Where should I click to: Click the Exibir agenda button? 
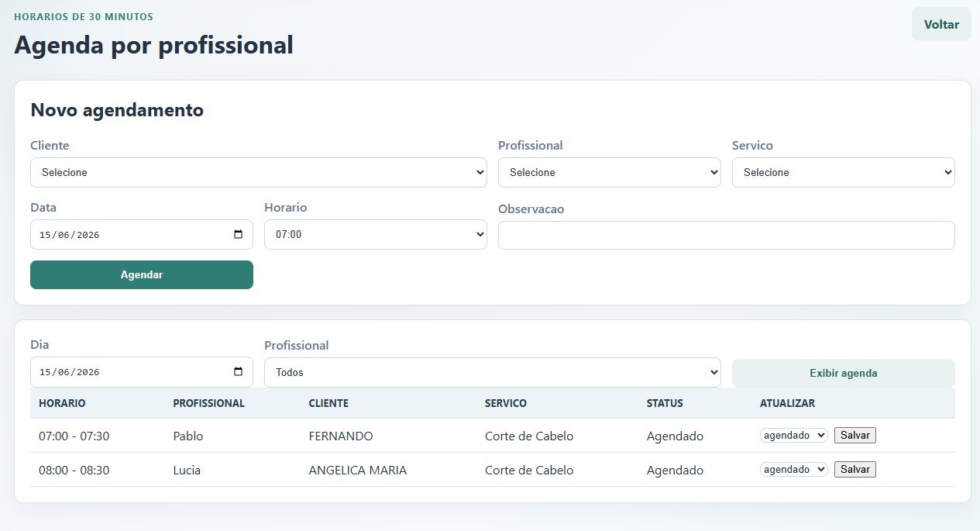[844, 373]
